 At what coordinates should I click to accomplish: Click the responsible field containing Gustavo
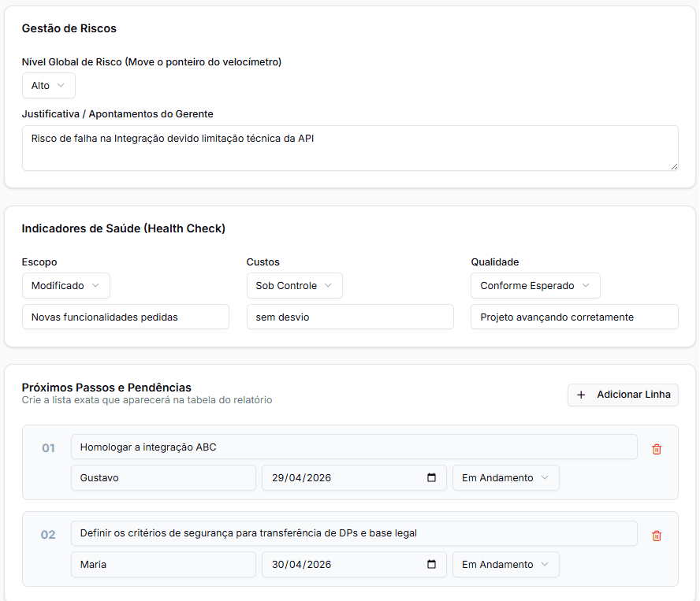(163, 478)
